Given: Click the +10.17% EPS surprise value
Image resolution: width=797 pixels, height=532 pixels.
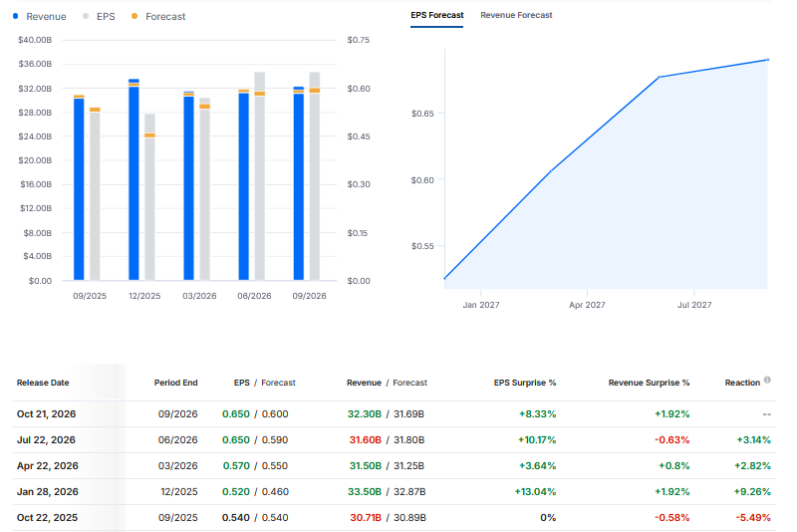Looking at the screenshot, I should pyautogui.click(x=537, y=440).
